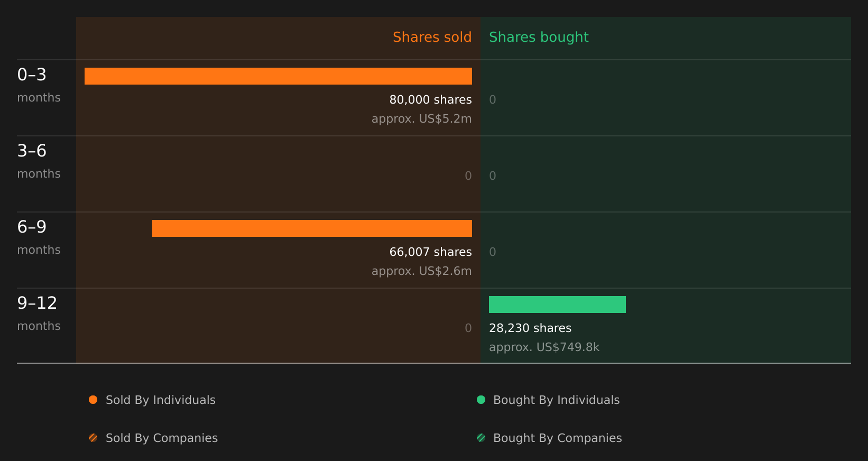Click the approx. US$5.2m value
Image resolution: width=868 pixels, height=461 pixels.
point(422,119)
